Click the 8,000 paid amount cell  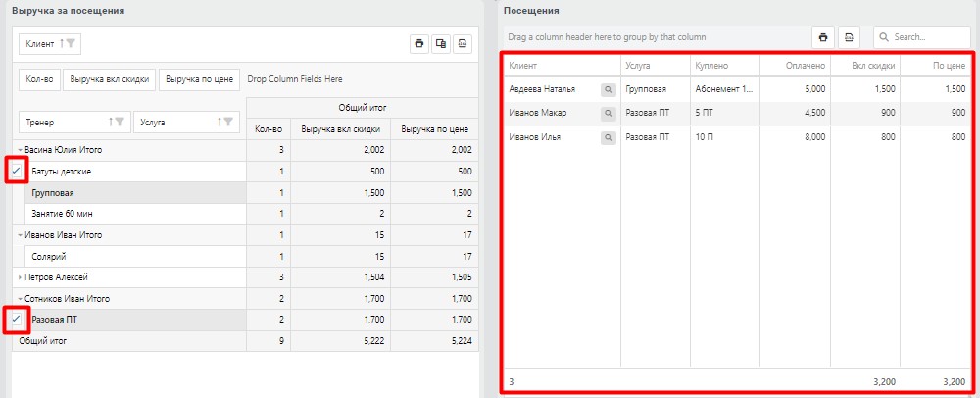[x=796, y=137]
